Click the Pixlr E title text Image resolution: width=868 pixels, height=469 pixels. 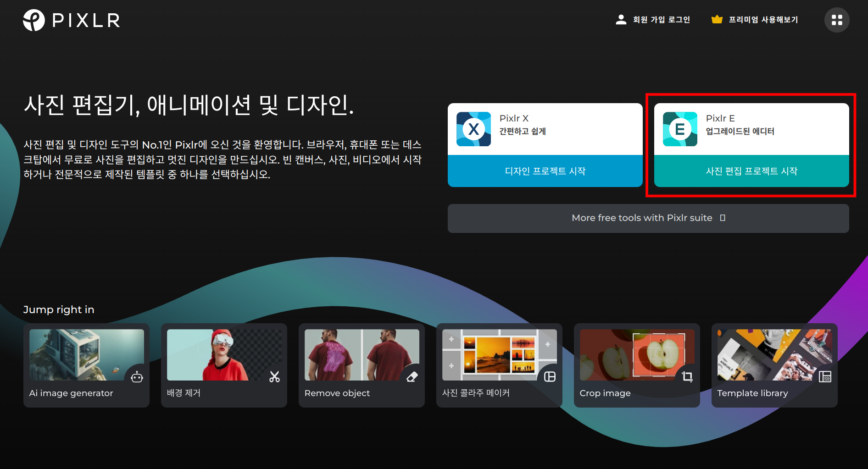(720, 118)
